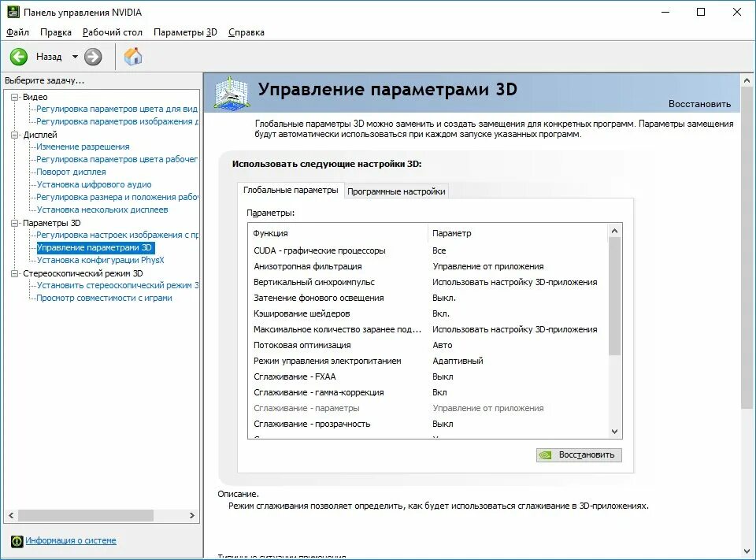Click the Восстановить link in header
This screenshot has height=560, width=756.
699,104
